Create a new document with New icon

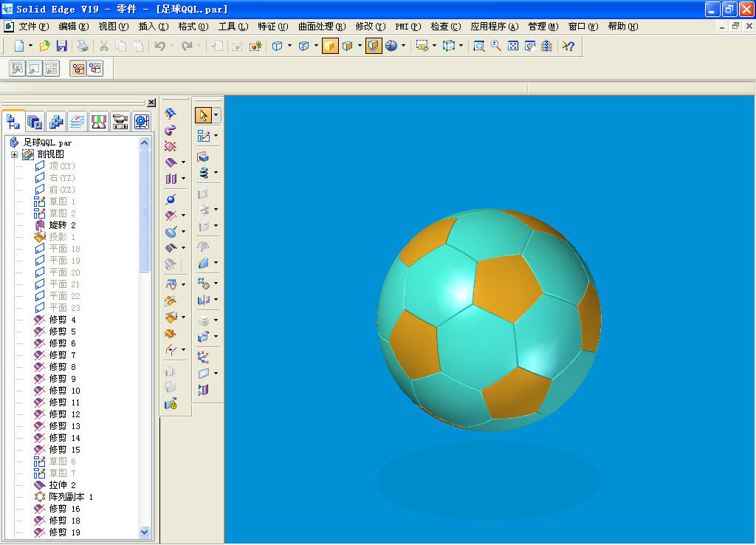point(18,46)
